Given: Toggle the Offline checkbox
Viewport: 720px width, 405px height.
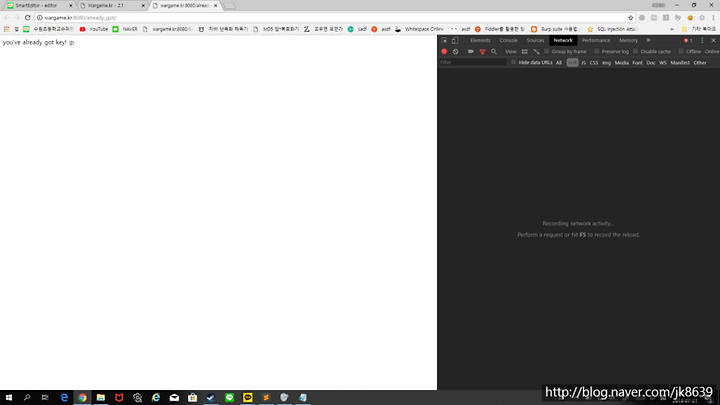Looking at the screenshot, I should (x=681, y=51).
